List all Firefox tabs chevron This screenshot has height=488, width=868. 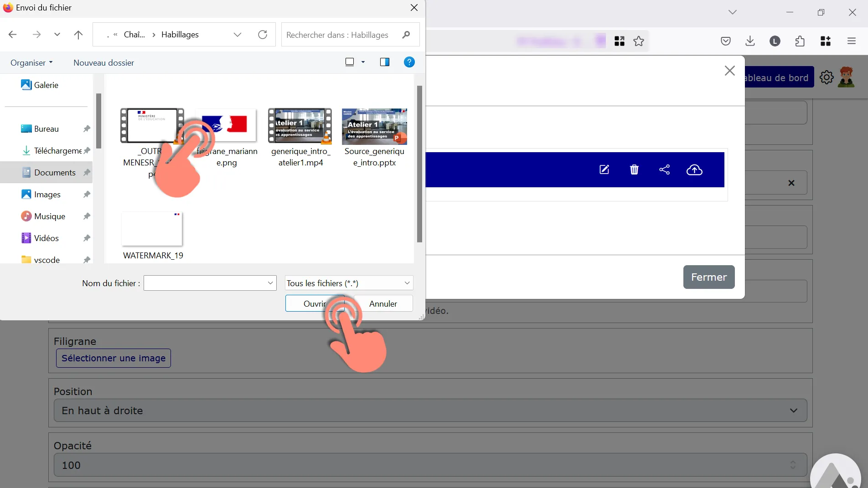click(x=733, y=12)
